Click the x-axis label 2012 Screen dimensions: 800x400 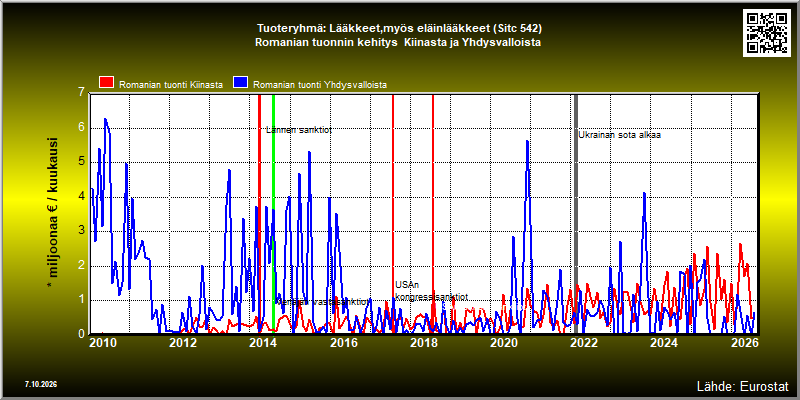[183, 342]
